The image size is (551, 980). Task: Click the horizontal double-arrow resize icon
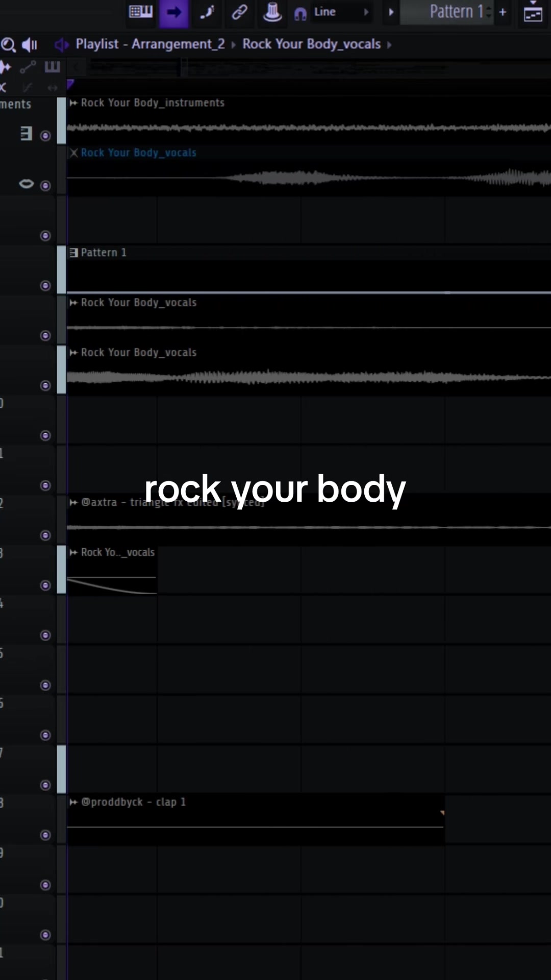pyautogui.click(x=53, y=88)
